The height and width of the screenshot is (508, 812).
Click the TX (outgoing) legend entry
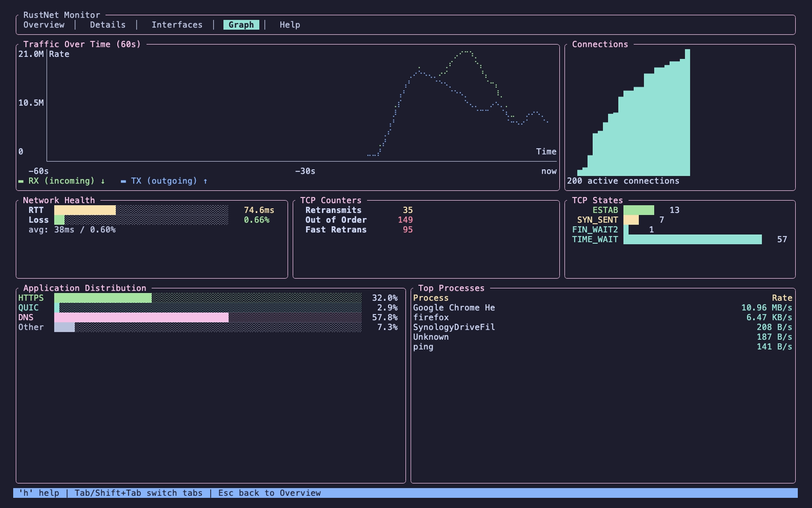[x=164, y=181]
